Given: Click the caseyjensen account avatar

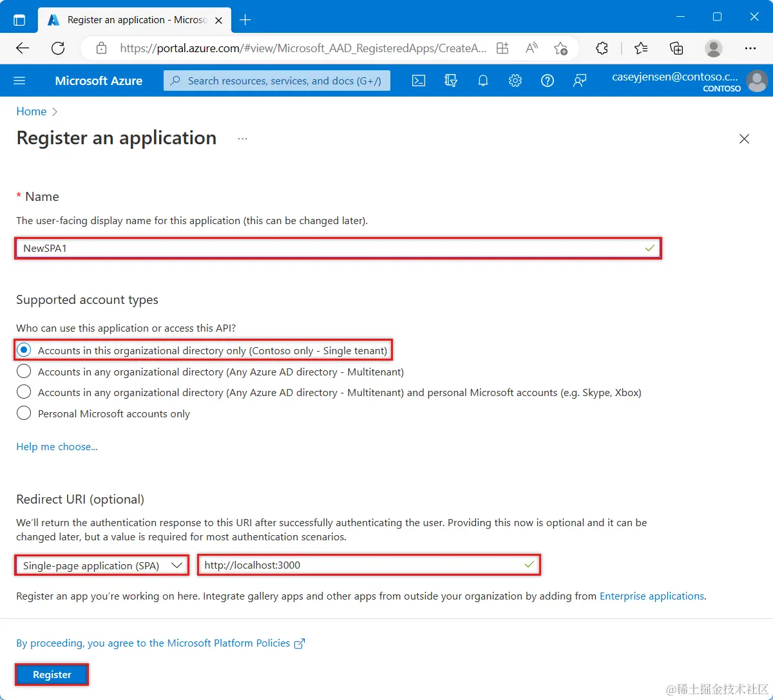Looking at the screenshot, I should point(757,80).
